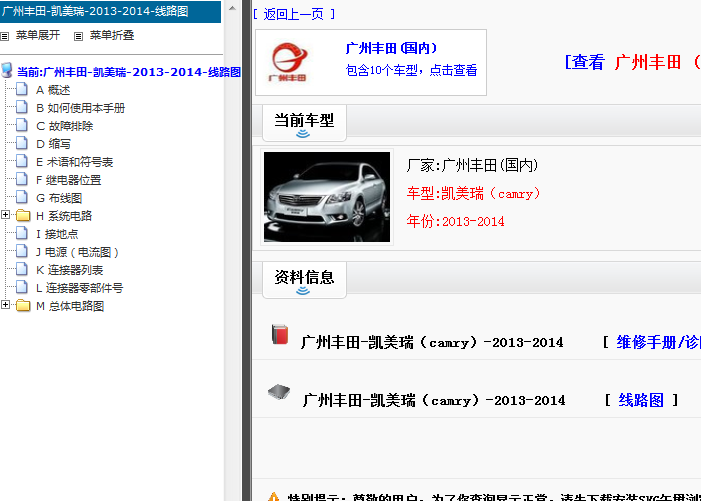This screenshot has width=701, height=501.
Task: Click the computer icon beside 当前:广州丰田
Action: (7, 70)
